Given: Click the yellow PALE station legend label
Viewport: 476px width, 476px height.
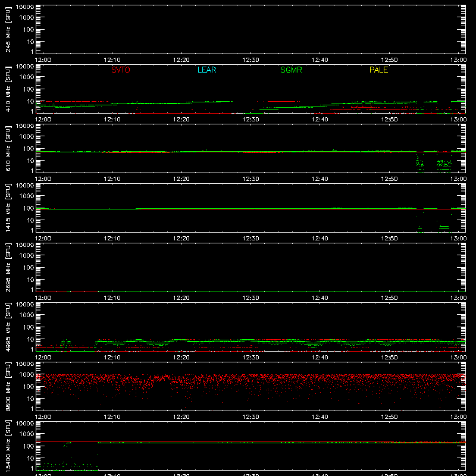Looking at the screenshot, I should tap(378, 70).
